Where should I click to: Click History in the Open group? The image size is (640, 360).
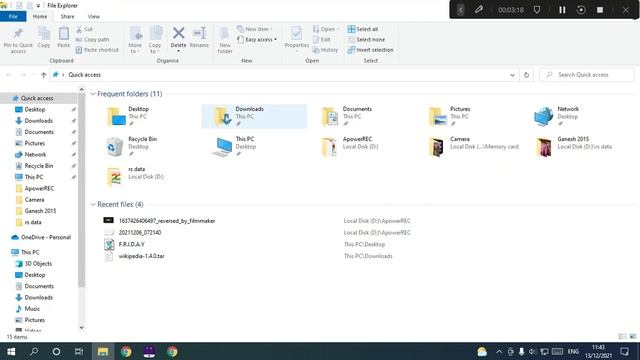point(325,50)
